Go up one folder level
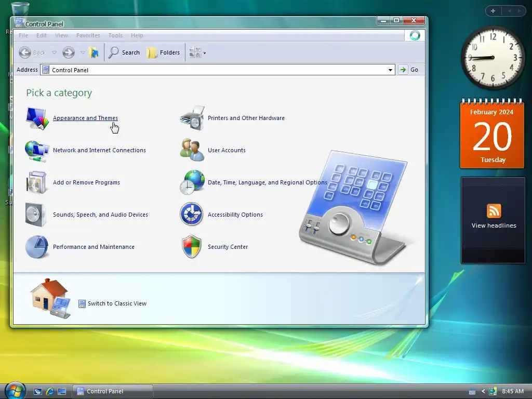532x399 pixels. pos(94,52)
